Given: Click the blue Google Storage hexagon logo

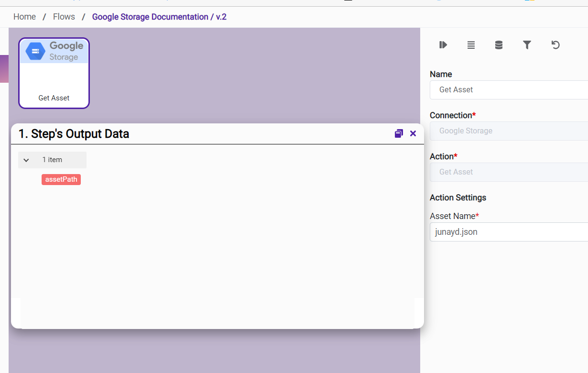Looking at the screenshot, I should (x=35, y=51).
